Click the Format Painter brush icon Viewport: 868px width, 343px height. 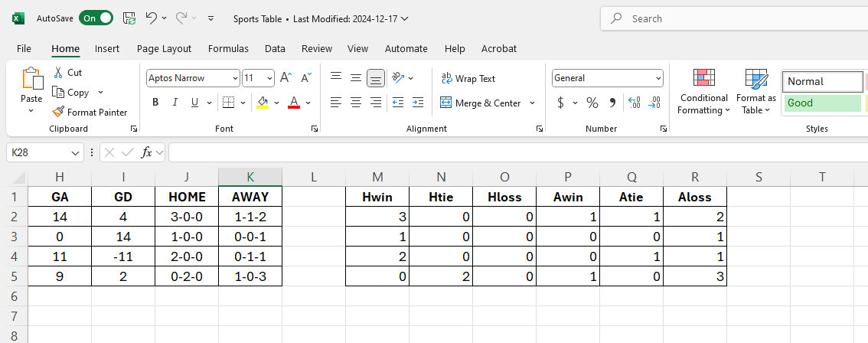tap(58, 112)
